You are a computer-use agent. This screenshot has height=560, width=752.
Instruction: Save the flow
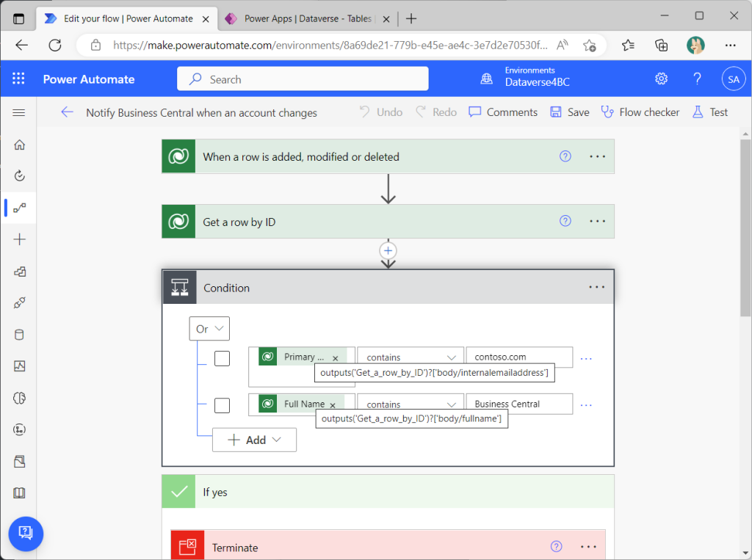(570, 112)
